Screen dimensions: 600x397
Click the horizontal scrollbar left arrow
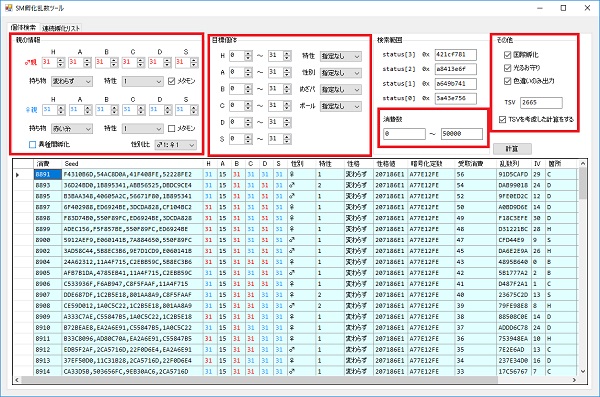pyautogui.click(x=17, y=380)
